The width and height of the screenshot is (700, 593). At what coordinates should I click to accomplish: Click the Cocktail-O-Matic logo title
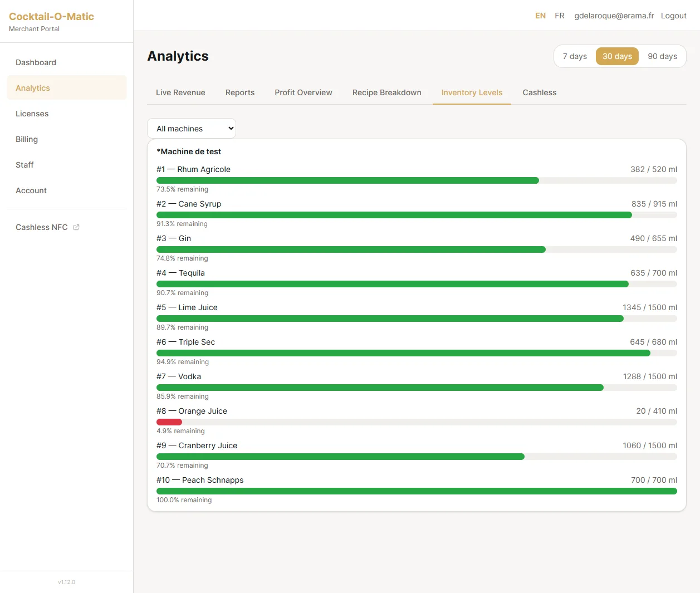coord(51,17)
